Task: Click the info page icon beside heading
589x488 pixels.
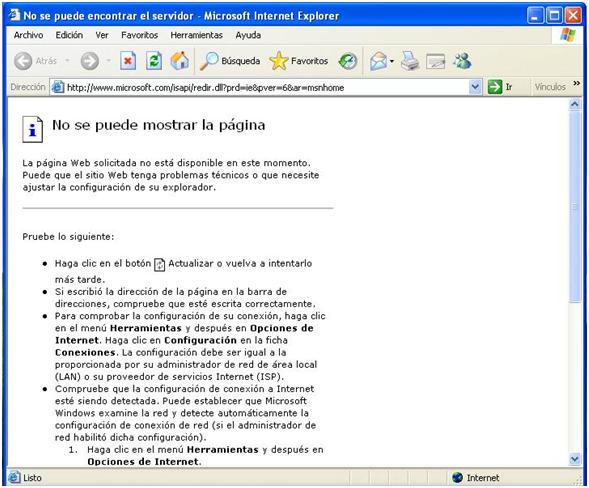Action: pos(33,130)
